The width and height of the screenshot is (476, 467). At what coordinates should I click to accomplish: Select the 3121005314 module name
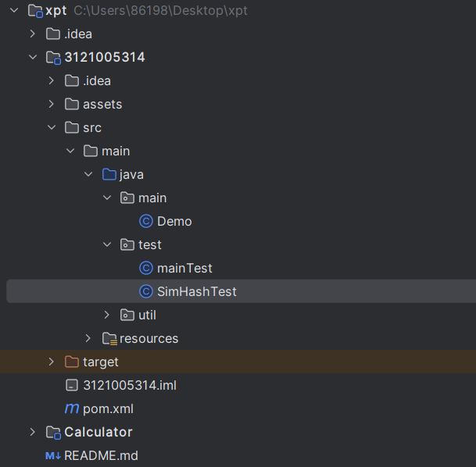tap(105, 57)
